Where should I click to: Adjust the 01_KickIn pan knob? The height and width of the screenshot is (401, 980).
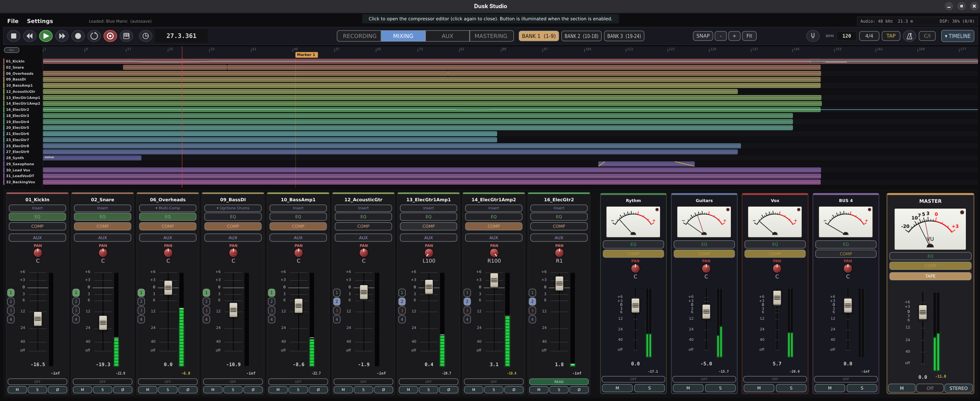coord(38,253)
